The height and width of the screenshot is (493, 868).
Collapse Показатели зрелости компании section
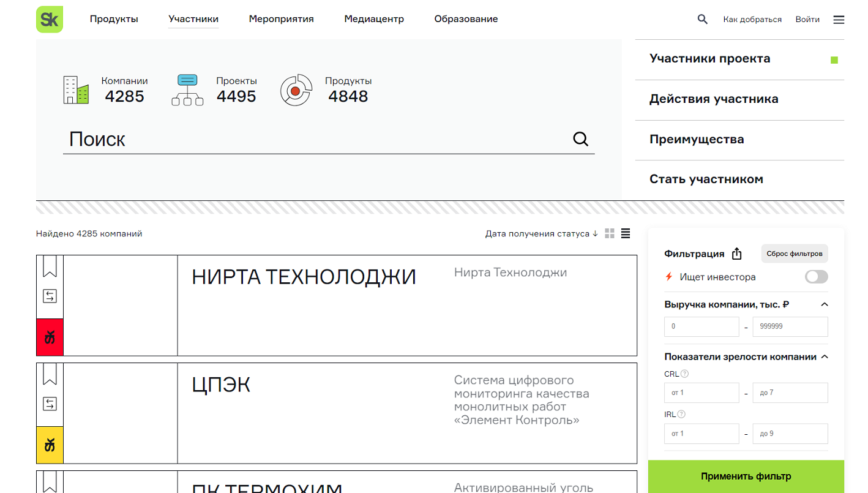(824, 356)
